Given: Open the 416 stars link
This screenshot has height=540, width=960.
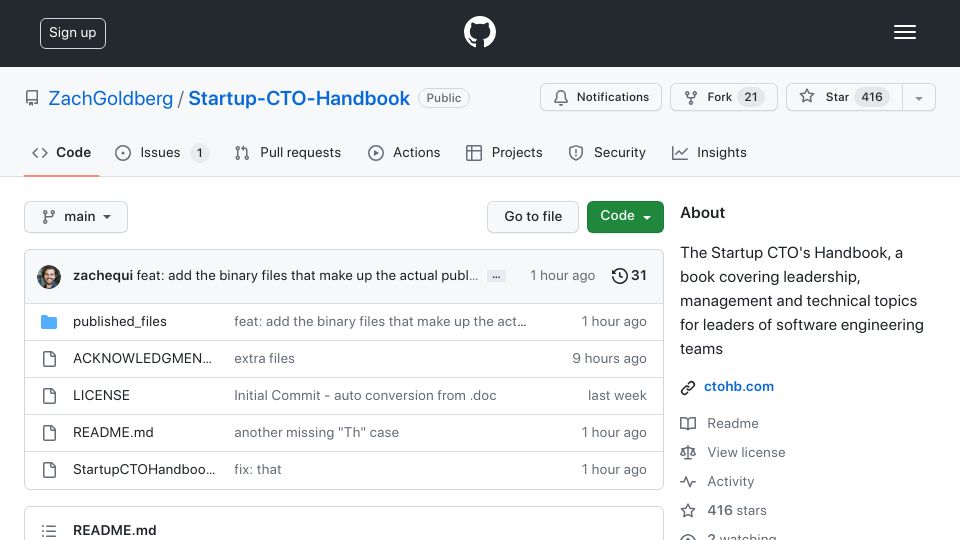Looking at the screenshot, I should (737, 510).
